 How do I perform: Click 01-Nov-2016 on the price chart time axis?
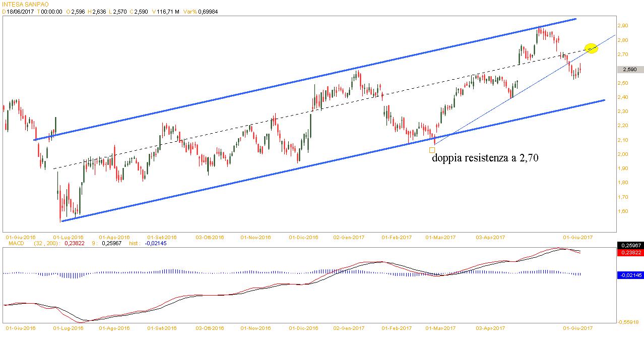[x=255, y=237]
